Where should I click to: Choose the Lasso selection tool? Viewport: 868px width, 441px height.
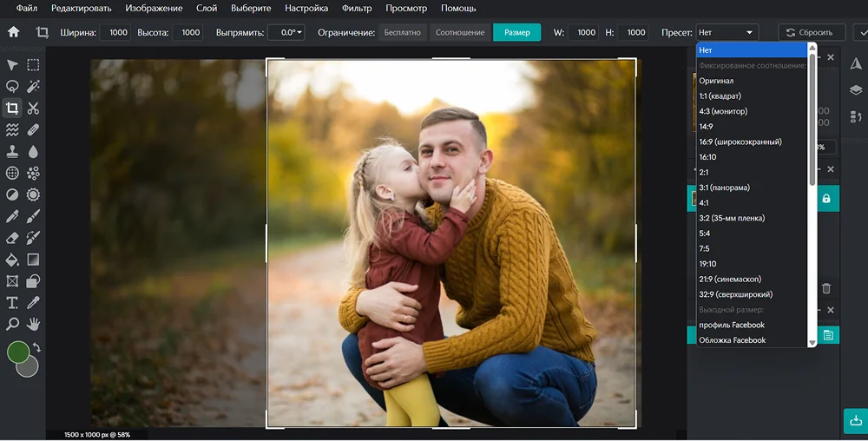pos(12,87)
